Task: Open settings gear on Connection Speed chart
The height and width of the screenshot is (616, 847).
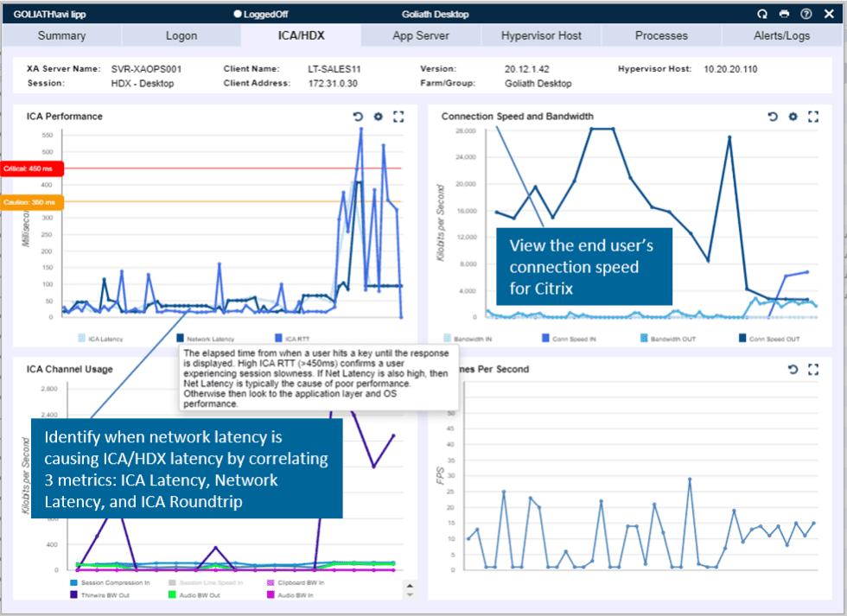Action: (x=793, y=116)
